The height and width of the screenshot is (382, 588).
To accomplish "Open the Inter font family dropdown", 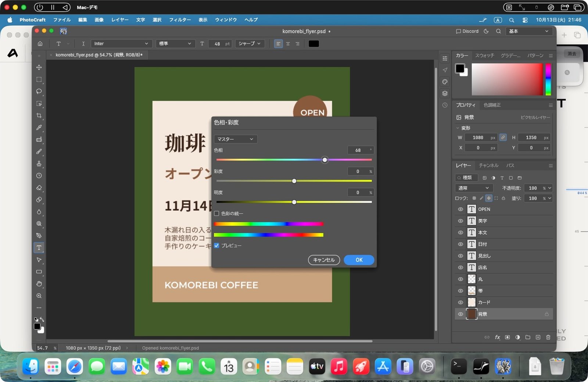I will 121,44.
